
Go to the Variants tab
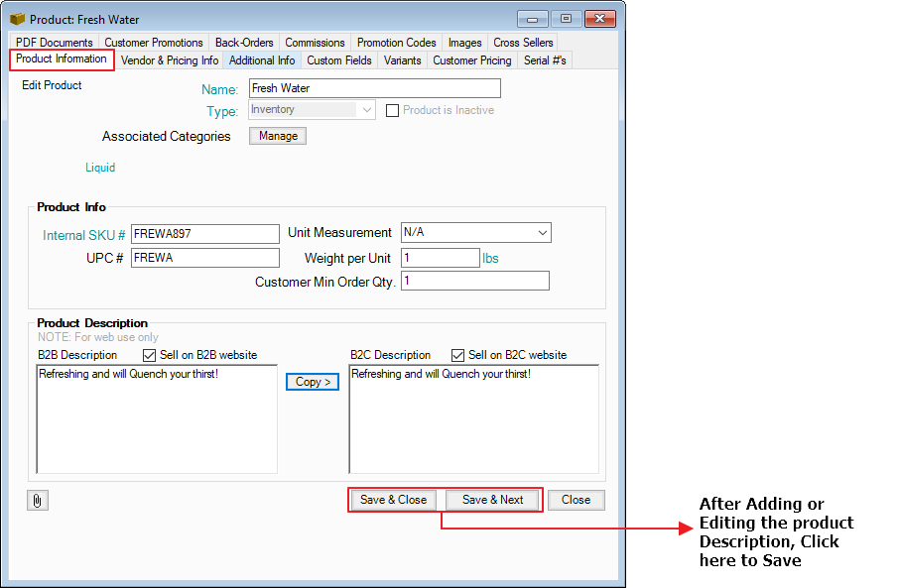click(x=403, y=60)
